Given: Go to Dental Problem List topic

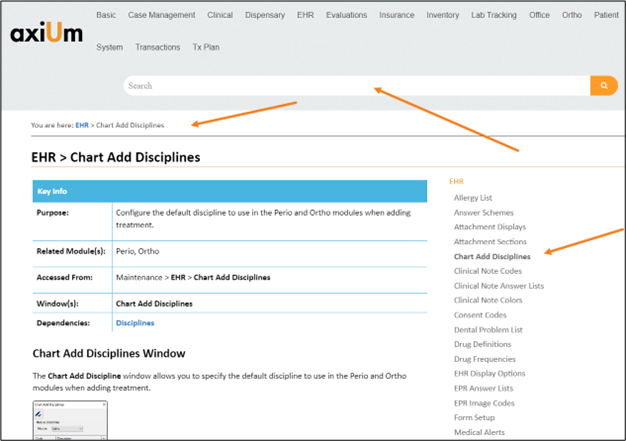Looking at the screenshot, I should pos(488,330).
